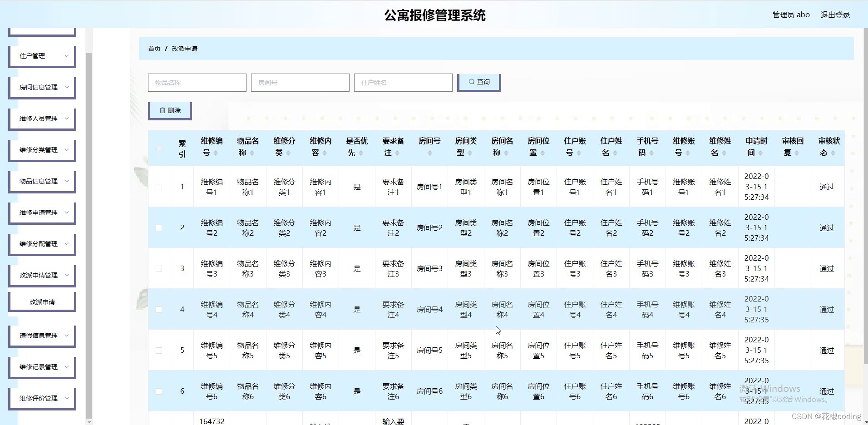Sort by 申请时间 column arrows
This screenshot has height=425, width=868.
pyautogui.click(x=760, y=153)
